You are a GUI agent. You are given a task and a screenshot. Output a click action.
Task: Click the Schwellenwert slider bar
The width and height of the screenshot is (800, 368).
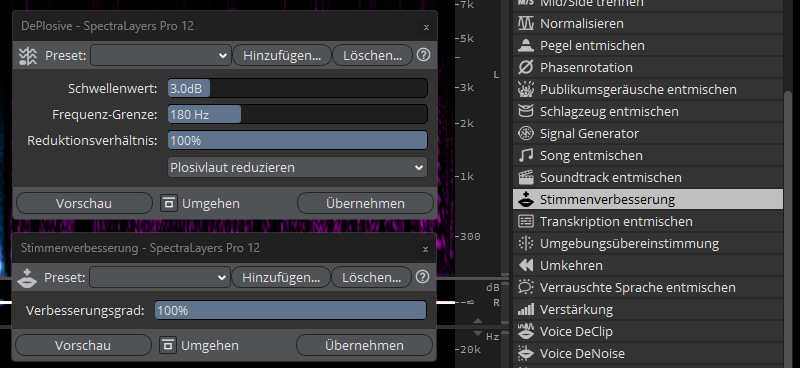point(297,88)
